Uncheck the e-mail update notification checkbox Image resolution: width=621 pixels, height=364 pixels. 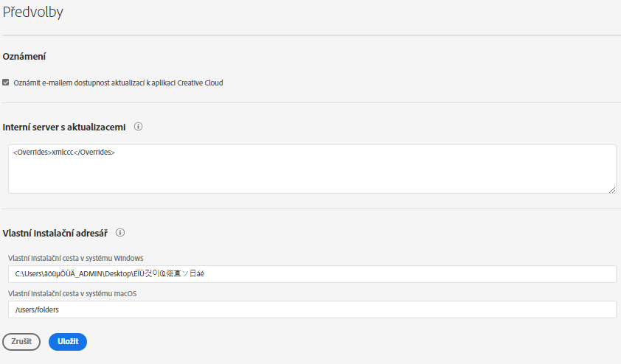click(x=6, y=83)
